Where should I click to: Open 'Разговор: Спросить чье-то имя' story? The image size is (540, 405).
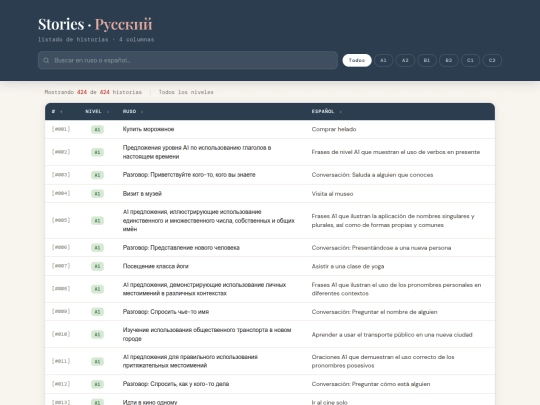click(166, 312)
